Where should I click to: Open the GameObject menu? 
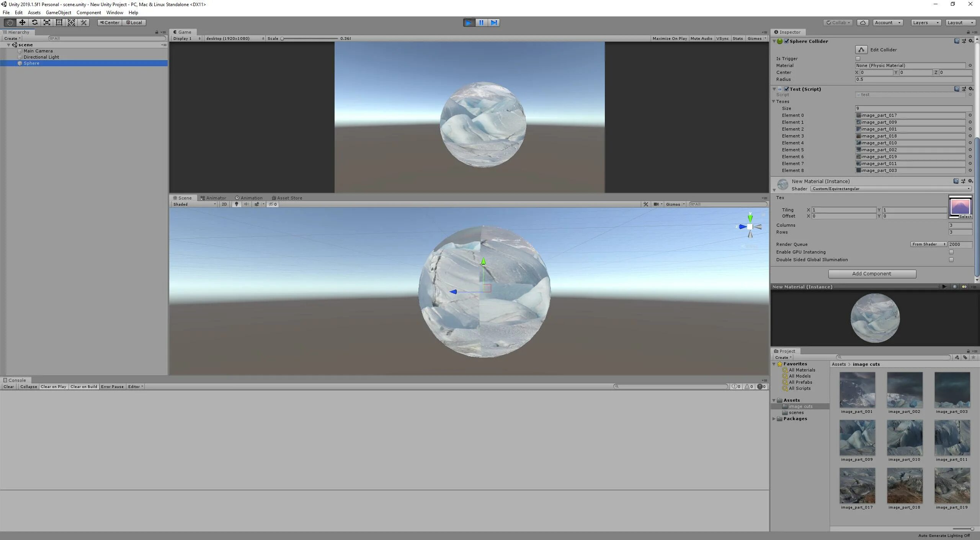(x=58, y=13)
